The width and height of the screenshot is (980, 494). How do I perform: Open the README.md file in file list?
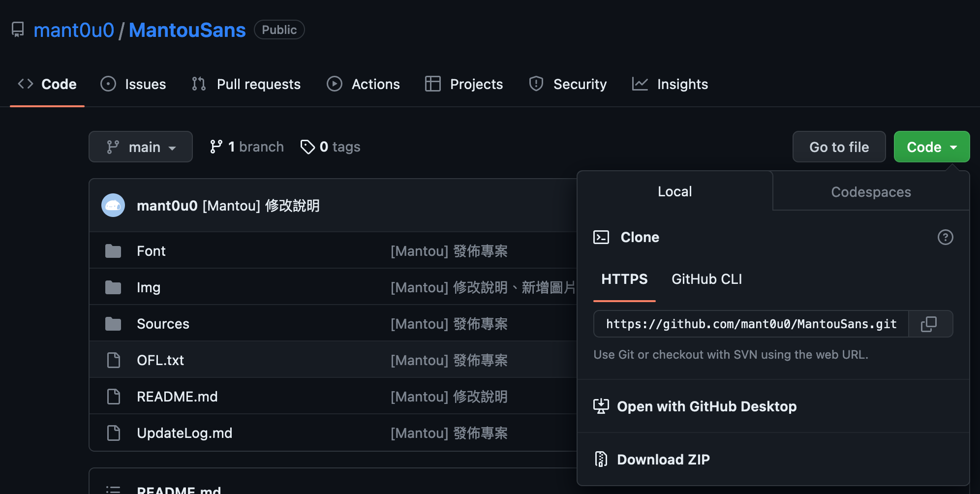(177, 397)
